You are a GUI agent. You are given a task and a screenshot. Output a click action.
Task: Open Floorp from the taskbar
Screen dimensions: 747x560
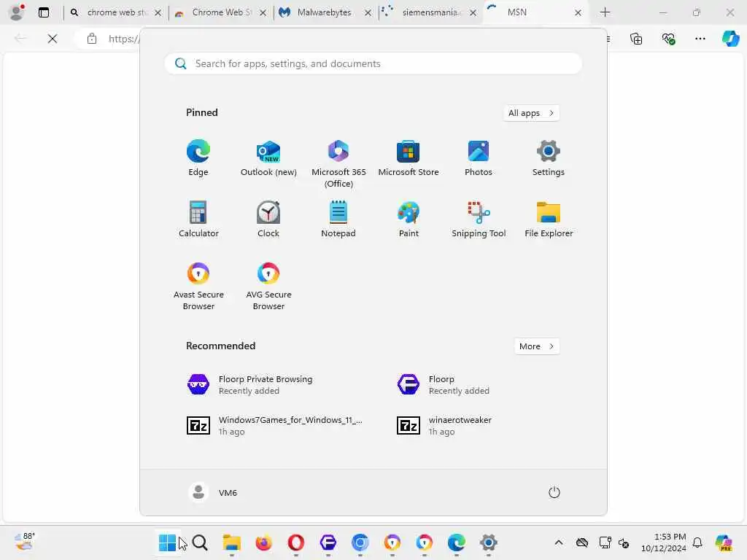(x=328, y=542)
